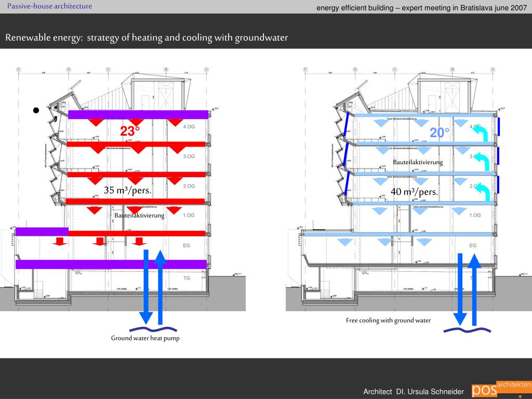Click the groundwater wave line under the heat pump arrows
This screenshot has width=532, height=399.
click(153, 329)
